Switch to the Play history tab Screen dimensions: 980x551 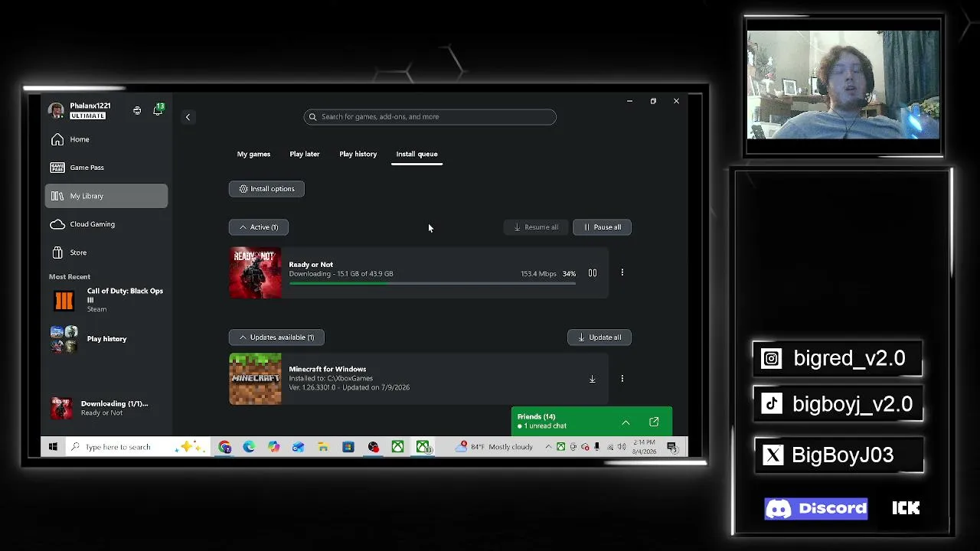tap(358, 154)
